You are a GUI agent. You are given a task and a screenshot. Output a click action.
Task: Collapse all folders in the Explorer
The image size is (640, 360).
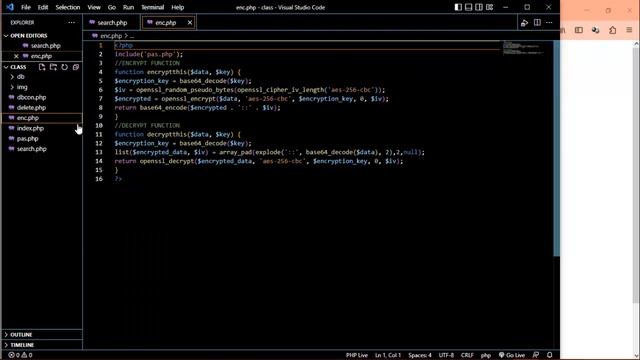pos(76,67)
